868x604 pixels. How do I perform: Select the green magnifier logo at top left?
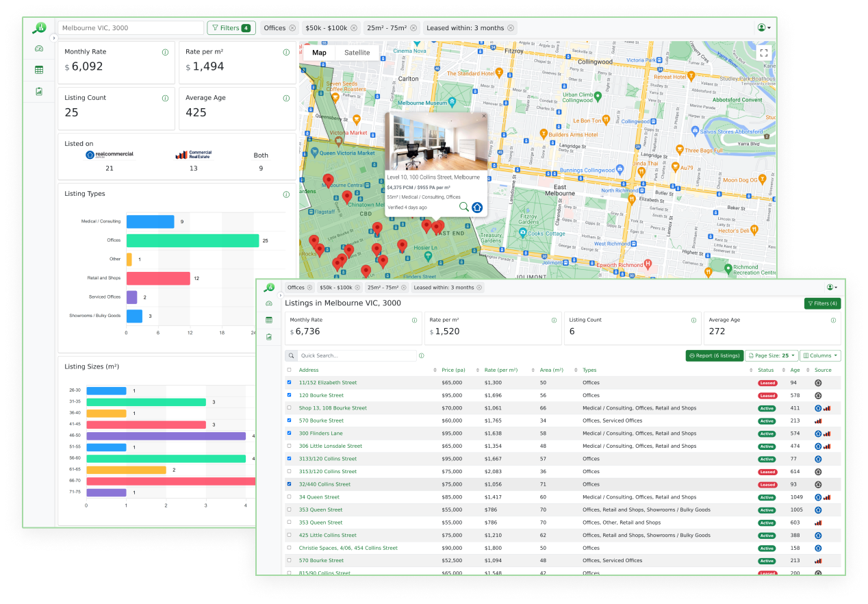(x=40, y=29)
